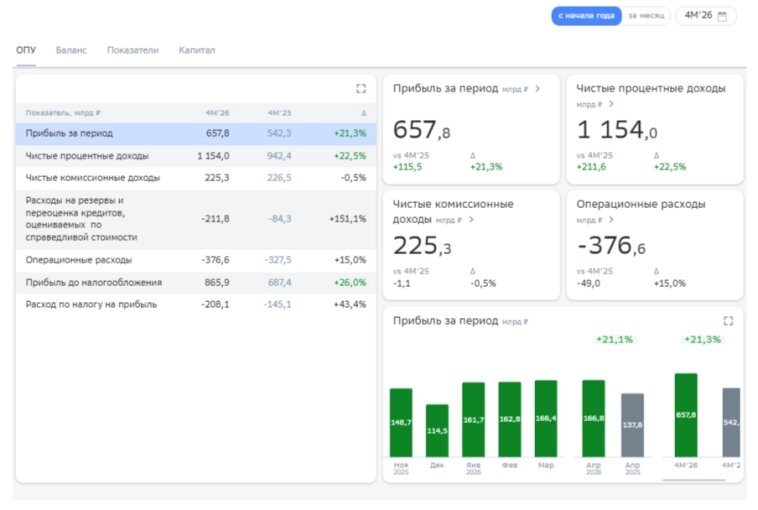Click the -376,6 card value
This screenshot has height=510, width=758.
612,246
